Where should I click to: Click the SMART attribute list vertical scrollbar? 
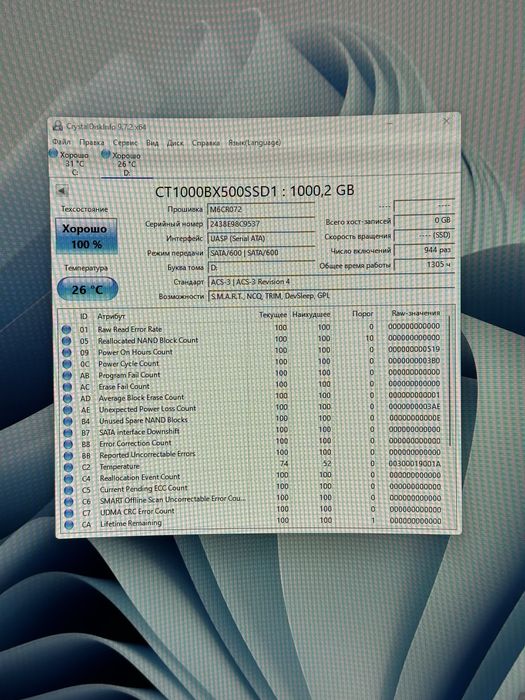coord(450,379)
